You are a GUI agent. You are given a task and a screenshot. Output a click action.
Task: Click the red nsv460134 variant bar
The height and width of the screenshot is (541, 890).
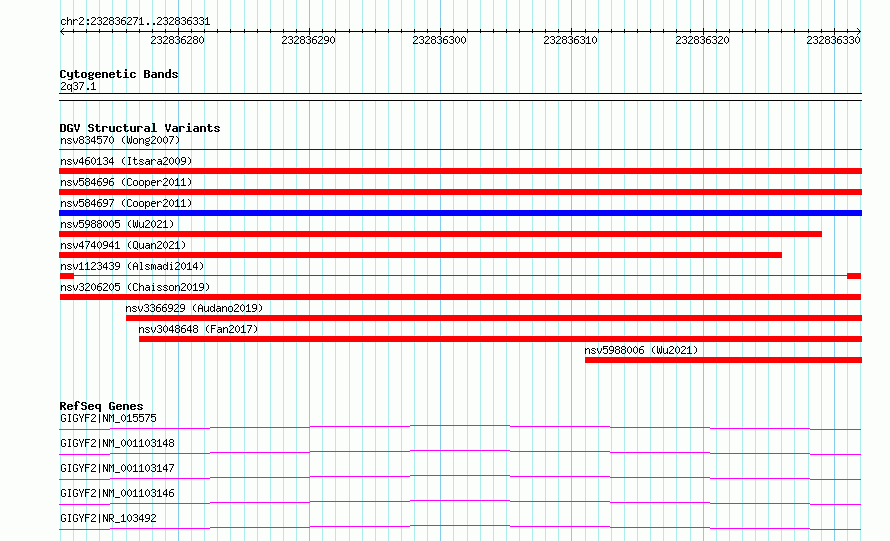460,171
